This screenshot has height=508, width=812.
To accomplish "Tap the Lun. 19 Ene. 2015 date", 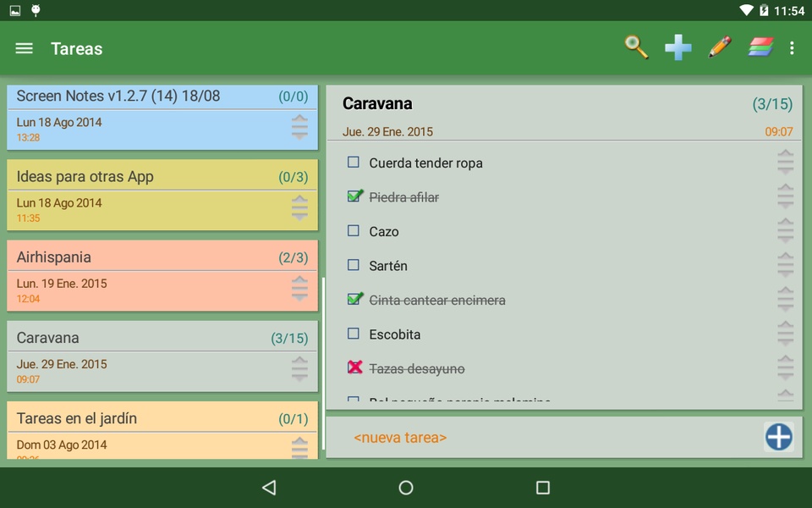I will (x=62, y=284).
